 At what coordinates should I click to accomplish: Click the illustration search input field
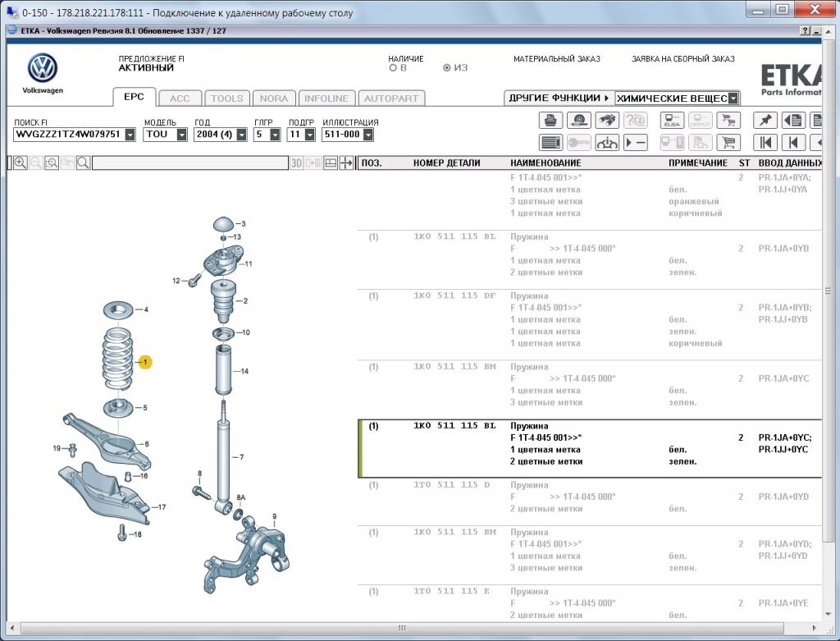pos(190,163)
